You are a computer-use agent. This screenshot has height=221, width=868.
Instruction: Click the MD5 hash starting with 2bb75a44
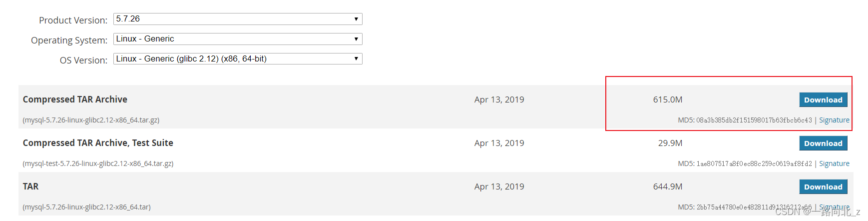(x=754, y=207)
